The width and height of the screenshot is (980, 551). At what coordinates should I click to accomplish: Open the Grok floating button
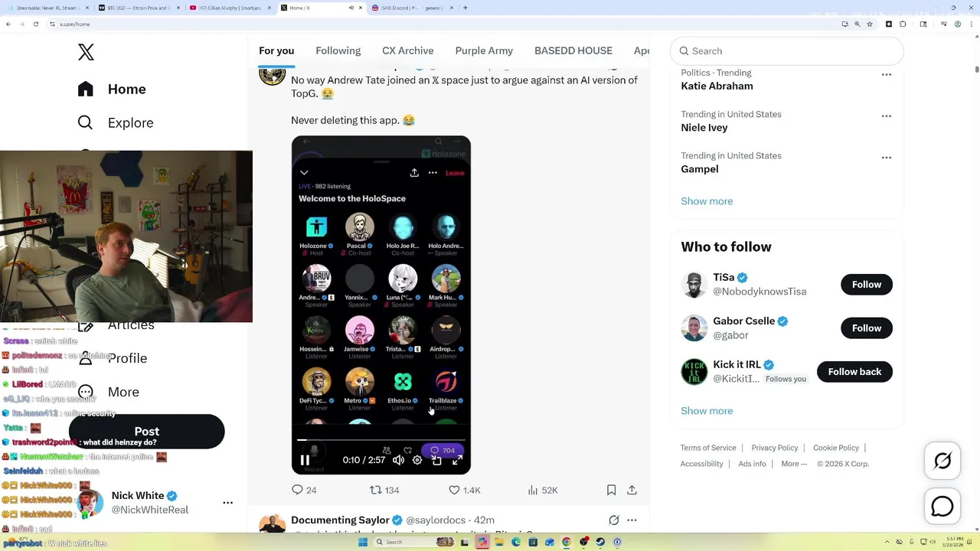942,461
